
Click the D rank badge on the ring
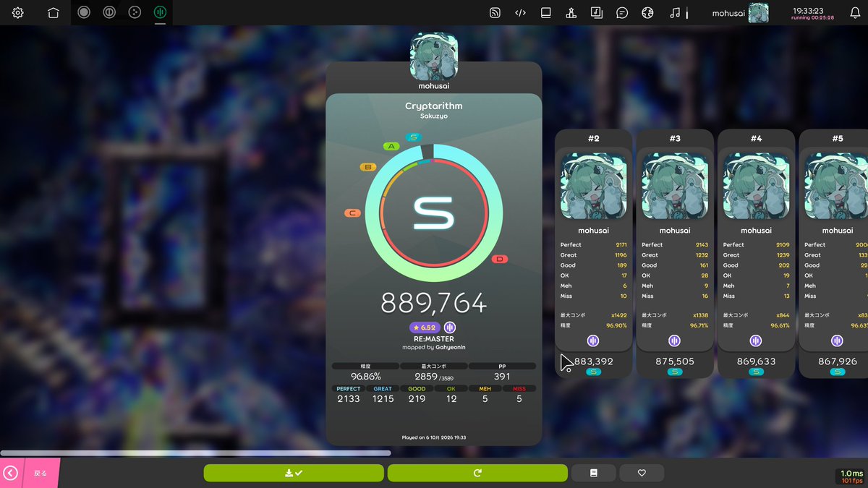click(499, 259)
